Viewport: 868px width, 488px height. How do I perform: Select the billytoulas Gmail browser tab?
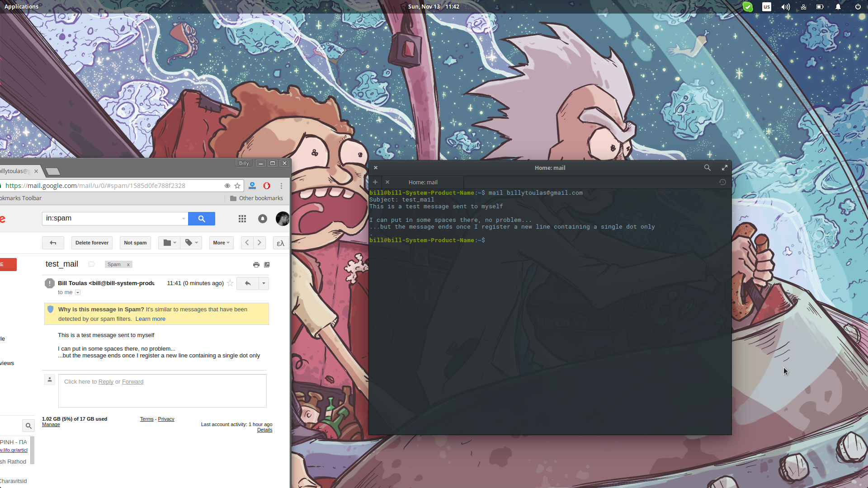[16, 171]
